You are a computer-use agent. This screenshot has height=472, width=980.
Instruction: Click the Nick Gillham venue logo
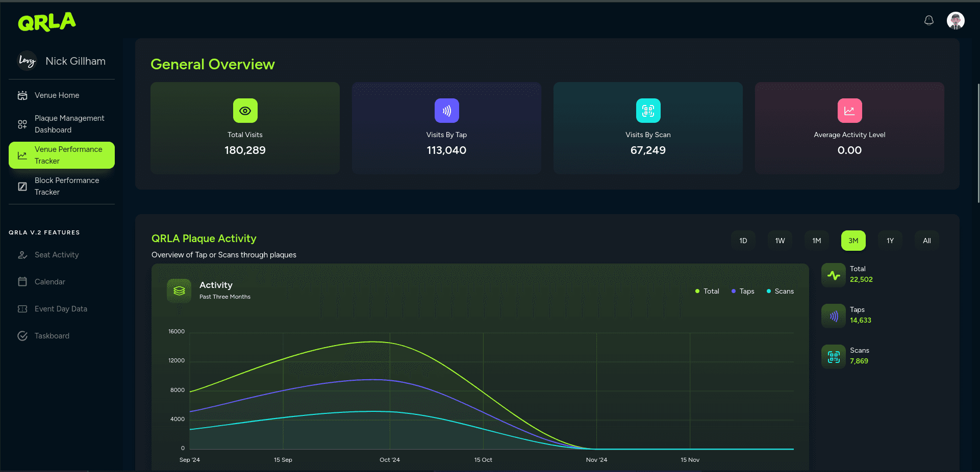coord(27,61)
